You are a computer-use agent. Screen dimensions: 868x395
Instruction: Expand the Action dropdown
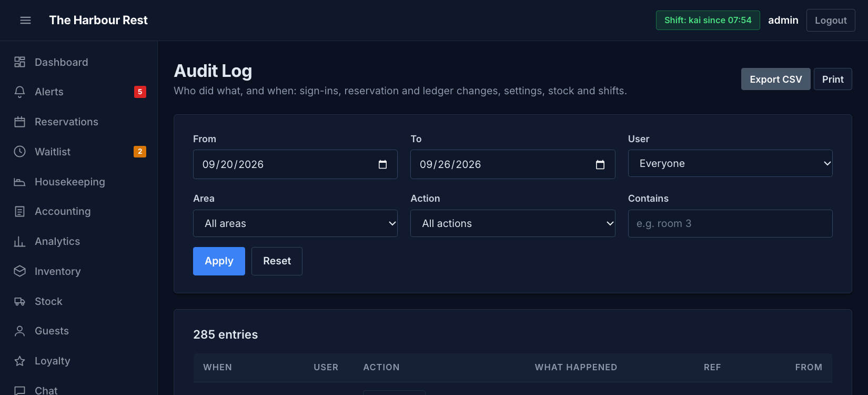point(513,223)
